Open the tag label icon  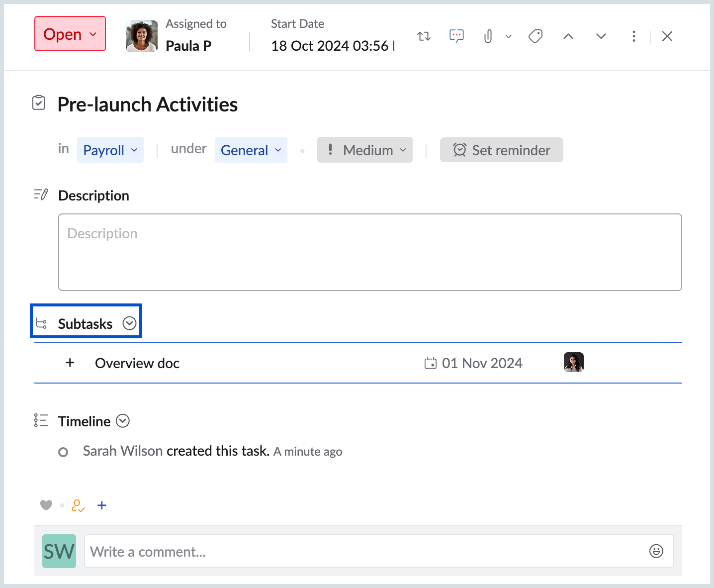535,36
